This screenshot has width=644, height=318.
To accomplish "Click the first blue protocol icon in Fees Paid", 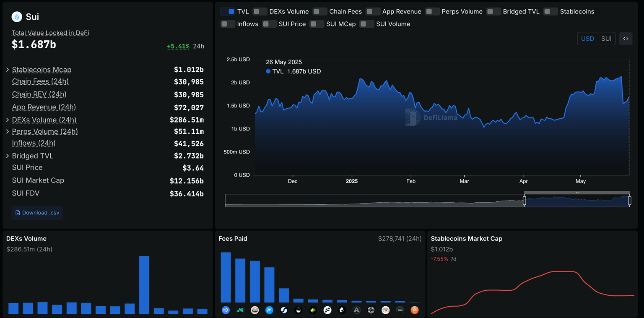I will 226,310.
